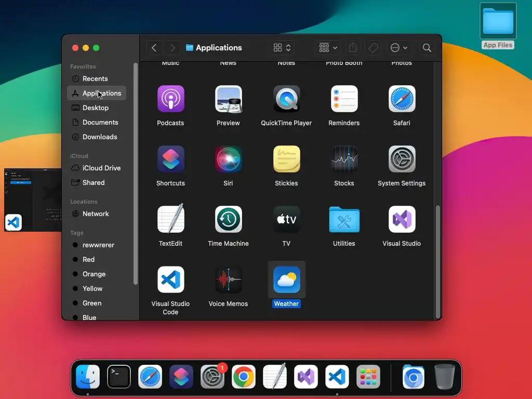The image size is (532, 399).
Task: Open System Settings Dock icon with badge
Action: (212, 377)
